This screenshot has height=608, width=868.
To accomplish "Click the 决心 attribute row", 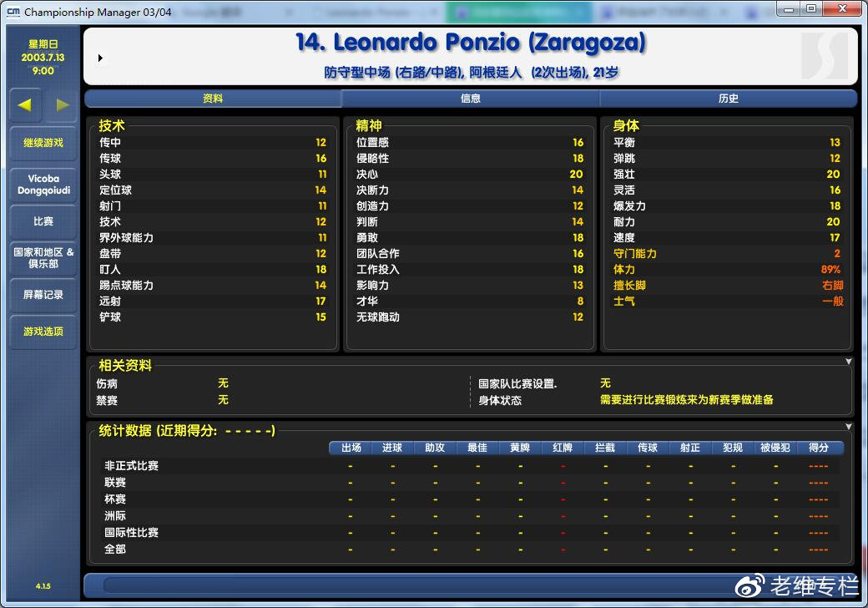I will point(469,174).
